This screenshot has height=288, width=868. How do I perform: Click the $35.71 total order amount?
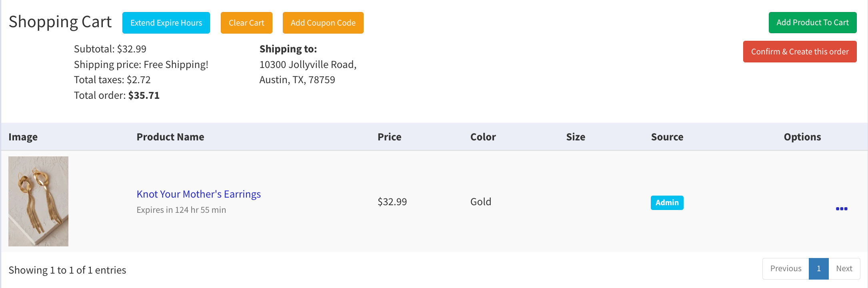click(144, 95)
